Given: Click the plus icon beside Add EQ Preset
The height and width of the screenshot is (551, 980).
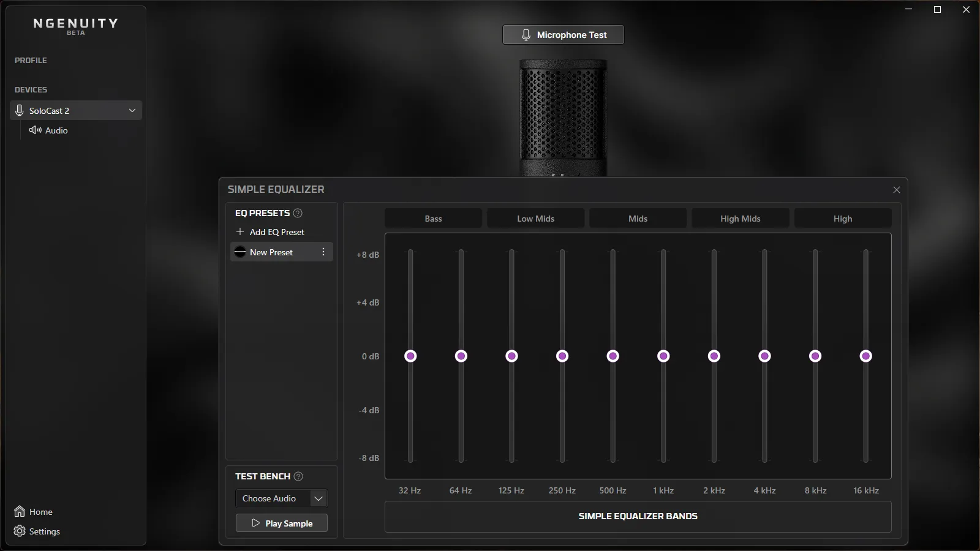Looking at the screenshot, I should [240, 232].
